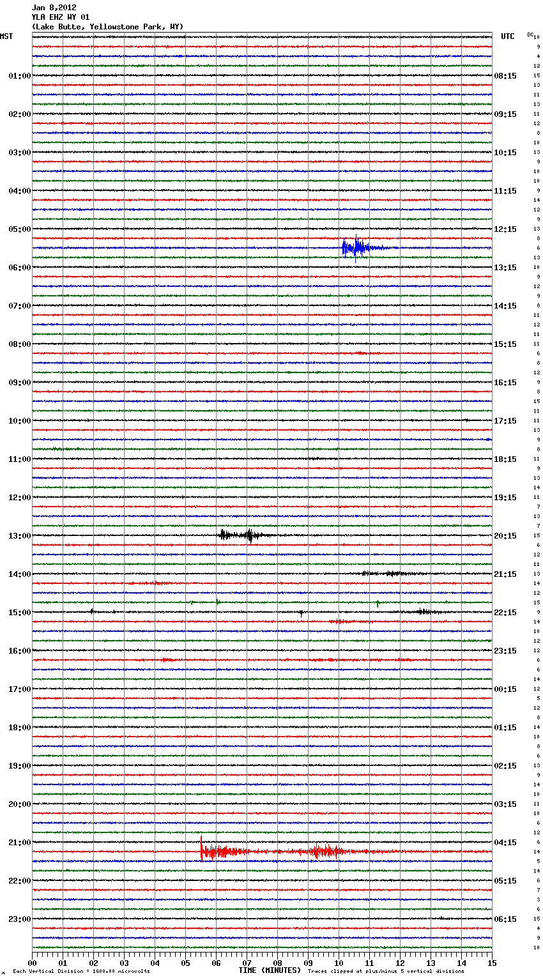Click the 19:15 UTC label
The width and height of the screenshot is (543, 980).
[505, 498]
